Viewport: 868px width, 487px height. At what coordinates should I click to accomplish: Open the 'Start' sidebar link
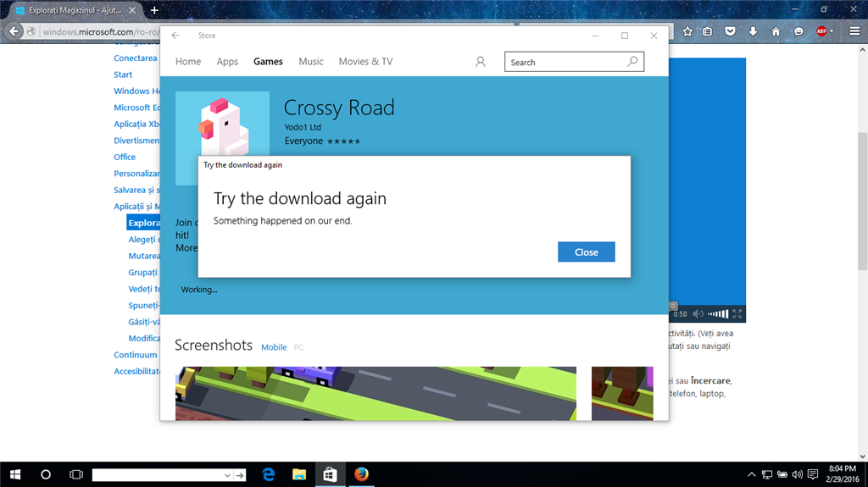123,75
